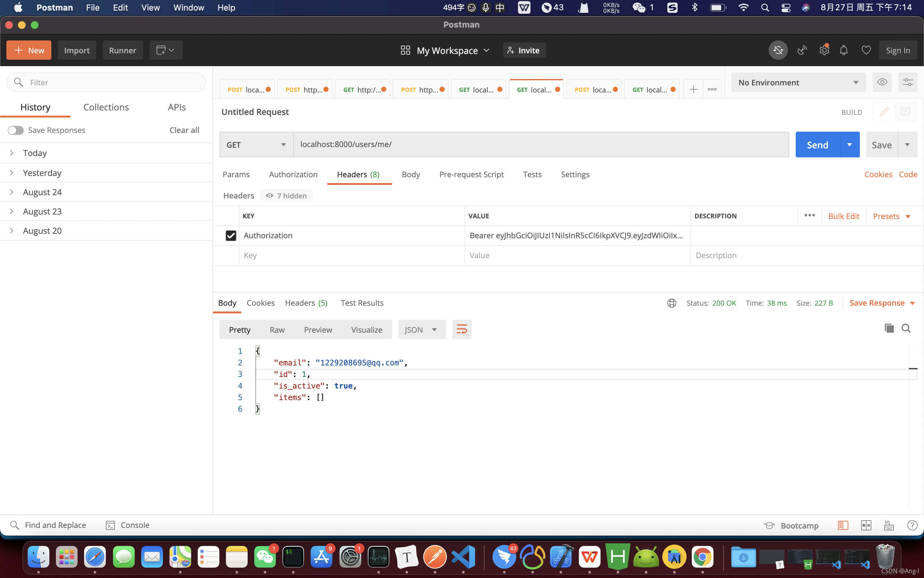Open the Save button dropdown arrow

click(908, 144)
